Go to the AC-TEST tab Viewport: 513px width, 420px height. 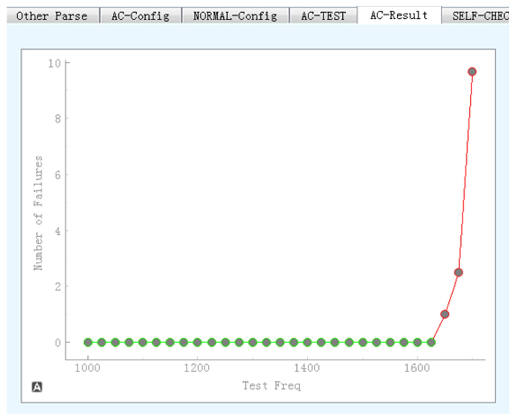coord(323,16)
